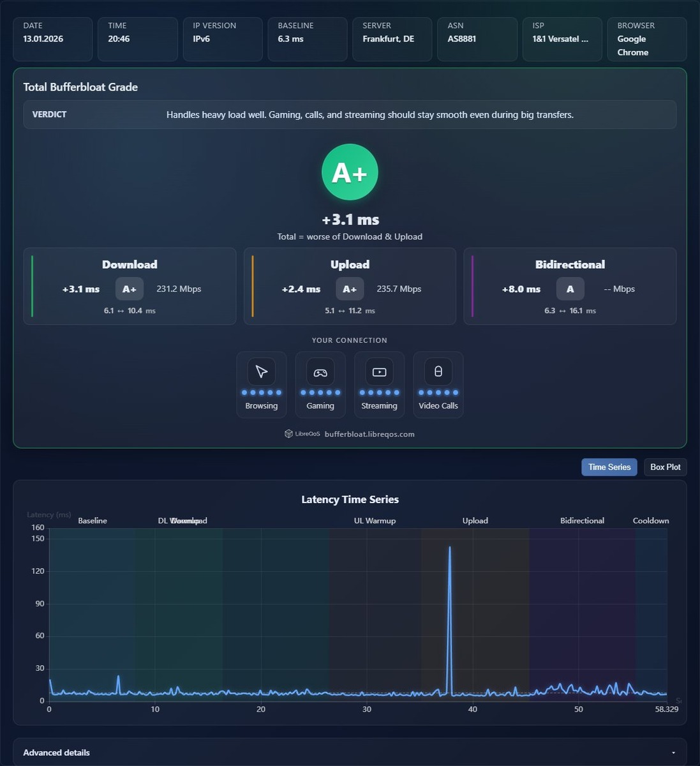Screen dimensions: 700x766
Task: Click the Download result card
Action: click(130, 287)
